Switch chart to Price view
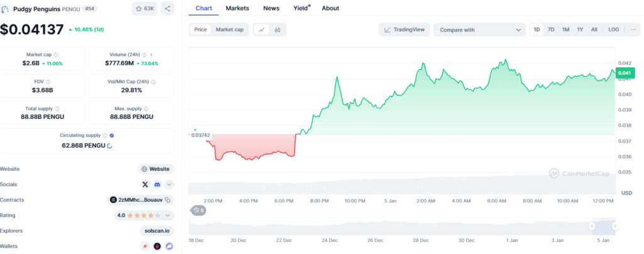 tap(201, 30)
